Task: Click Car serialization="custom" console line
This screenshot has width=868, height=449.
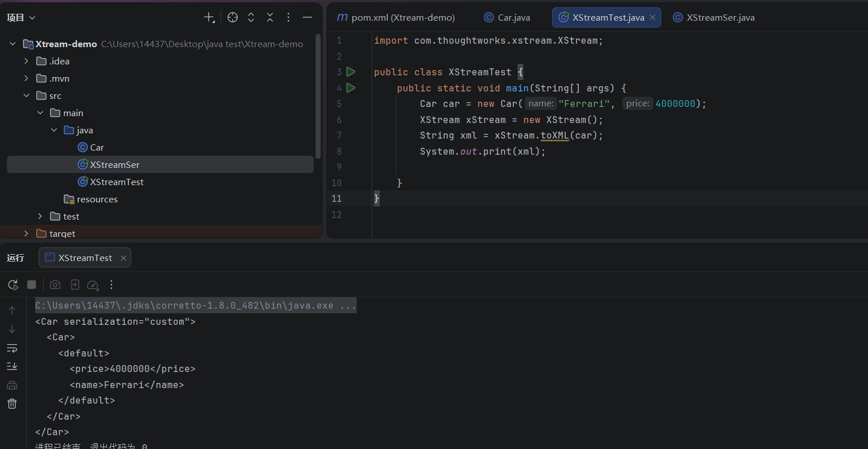Action: point(115,321)
